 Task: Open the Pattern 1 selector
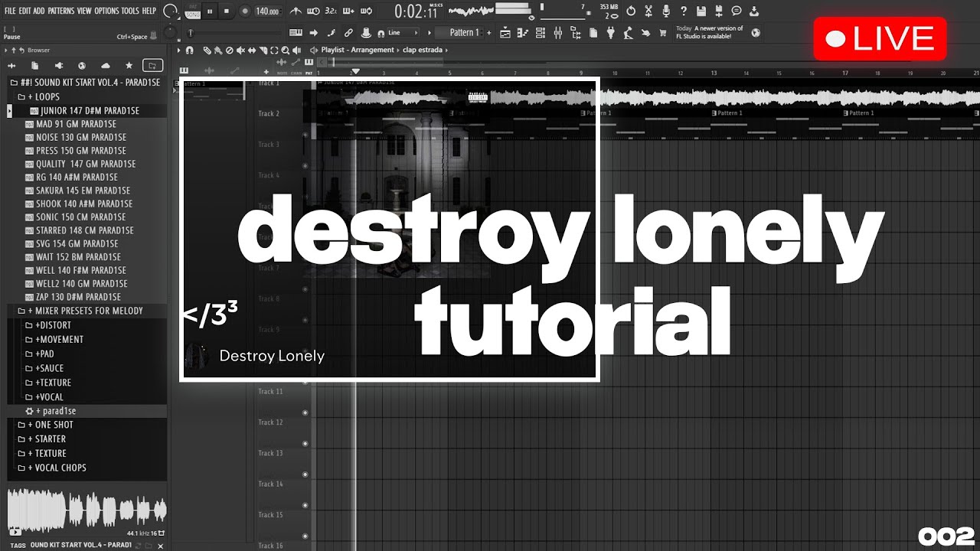(x=461, y=33)
